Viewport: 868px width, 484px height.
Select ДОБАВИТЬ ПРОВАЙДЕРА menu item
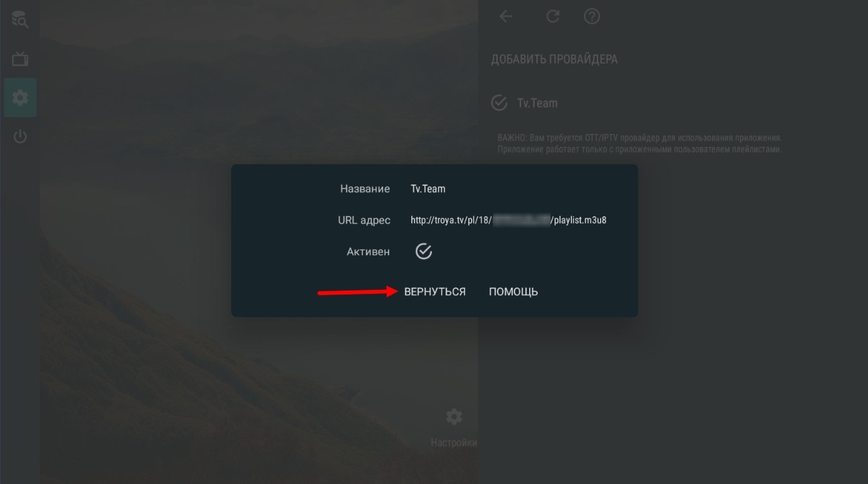[x=554, y=59]
